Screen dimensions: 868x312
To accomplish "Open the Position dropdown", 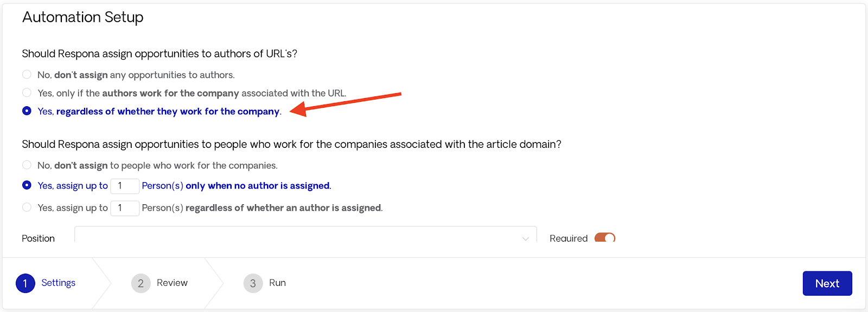I will pos(305,235).
